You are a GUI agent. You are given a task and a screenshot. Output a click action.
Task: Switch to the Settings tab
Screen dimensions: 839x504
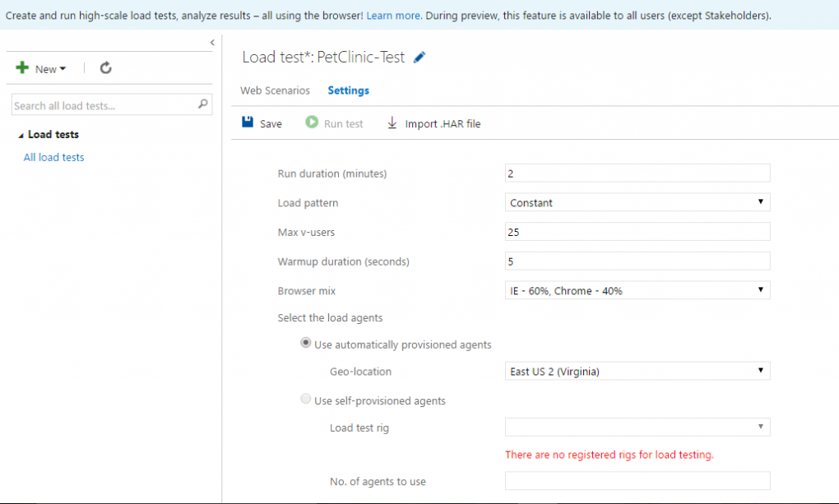348,90
